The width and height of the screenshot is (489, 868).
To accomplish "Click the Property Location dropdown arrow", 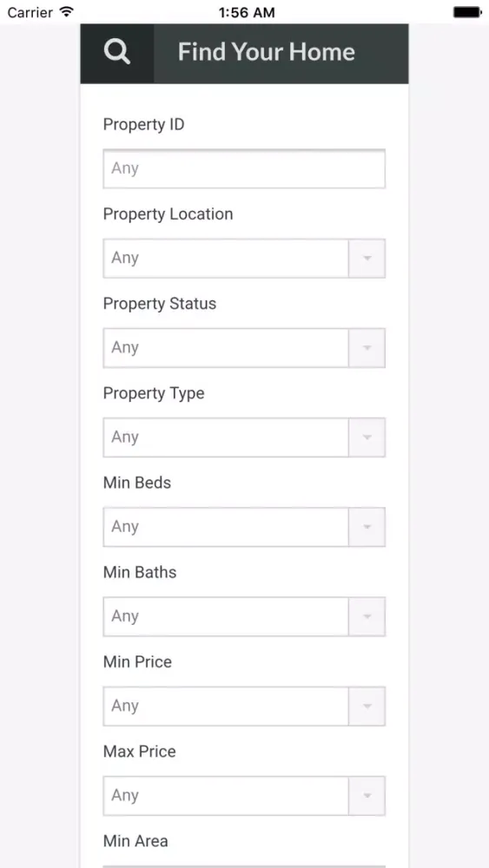I will click(x=367, y=259).
